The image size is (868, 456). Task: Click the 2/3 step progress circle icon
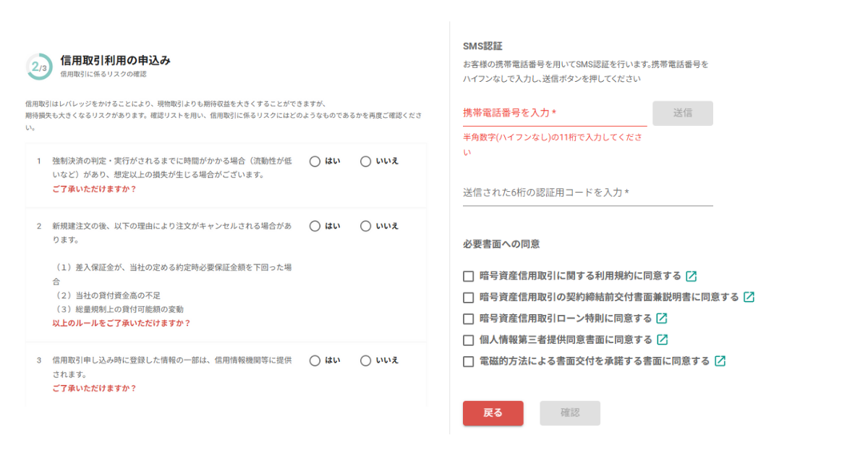[x=38, y=66]
